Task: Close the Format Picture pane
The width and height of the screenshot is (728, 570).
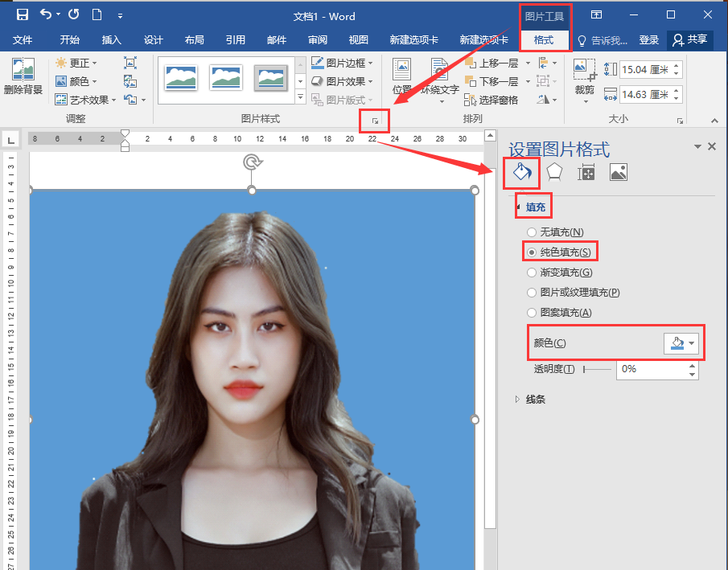Action: click(712, 146)
